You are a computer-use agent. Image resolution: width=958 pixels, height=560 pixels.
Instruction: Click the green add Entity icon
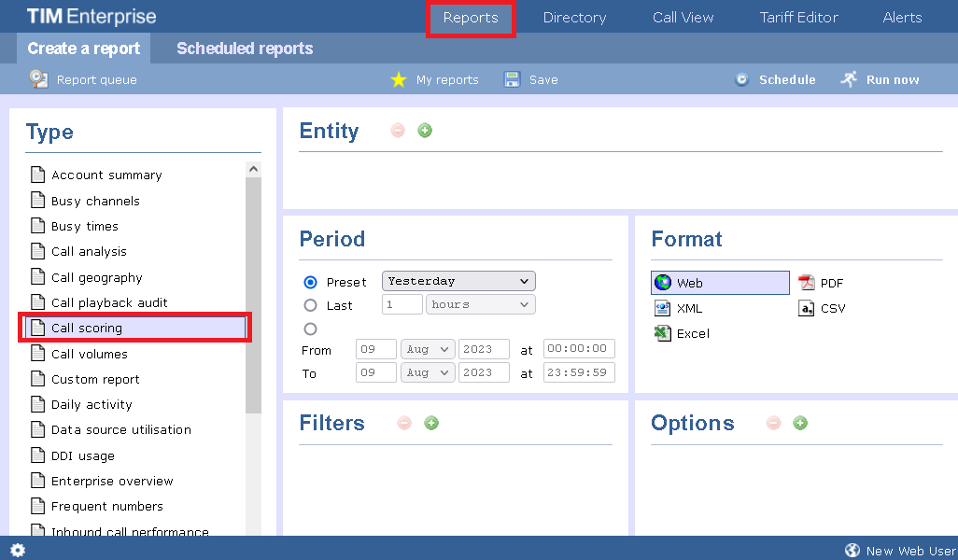coord(425,131)
